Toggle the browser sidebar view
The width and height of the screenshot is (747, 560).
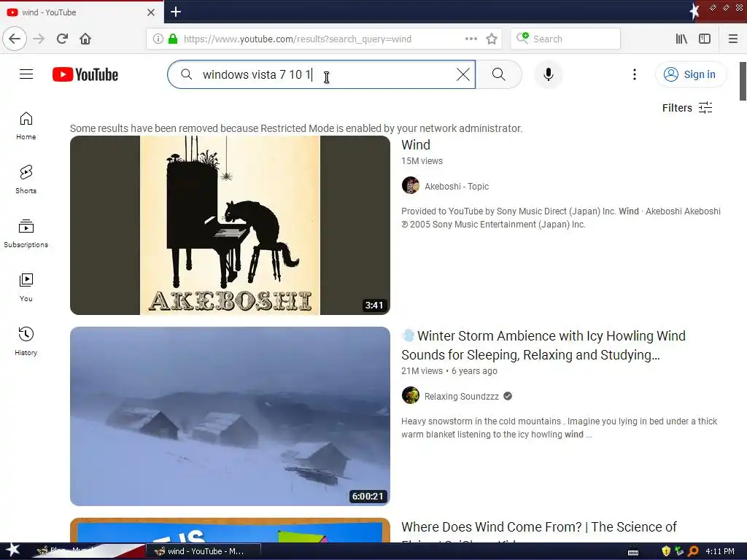coord(705,39)
